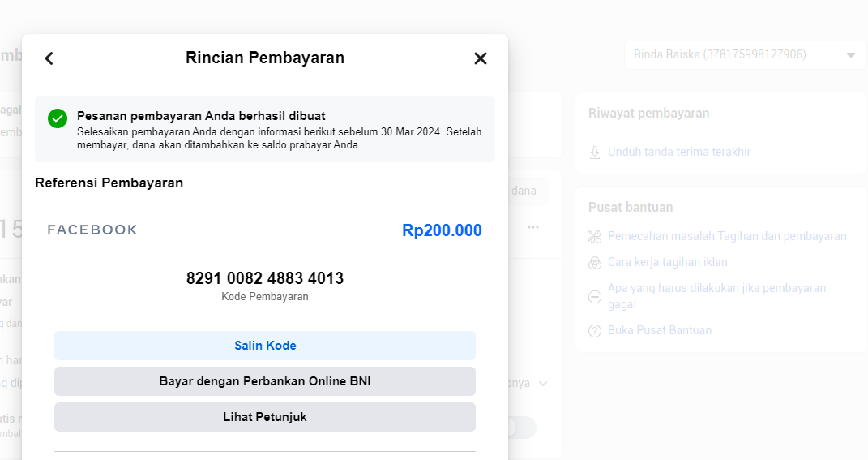Open the Buka Pusat Bantuan link
The height and width of the screenshot is (460, 868).
click(x=660, y=331)
